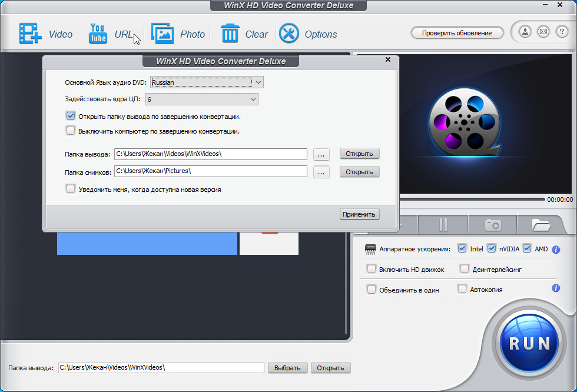Click dialog Папка вывода path field
577x392 pixels.
tap(211, 154)
